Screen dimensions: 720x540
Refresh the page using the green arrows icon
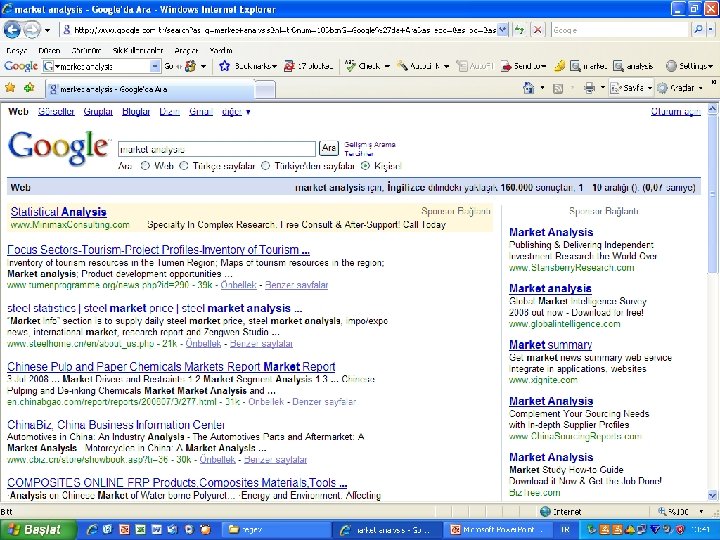pos(519,30)
